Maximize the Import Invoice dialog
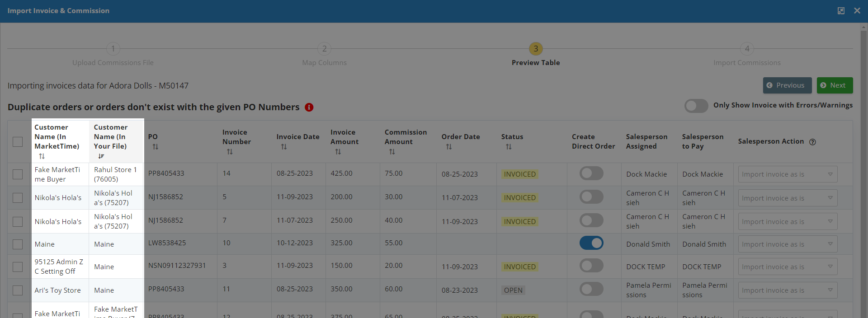 tap(841, 11)
